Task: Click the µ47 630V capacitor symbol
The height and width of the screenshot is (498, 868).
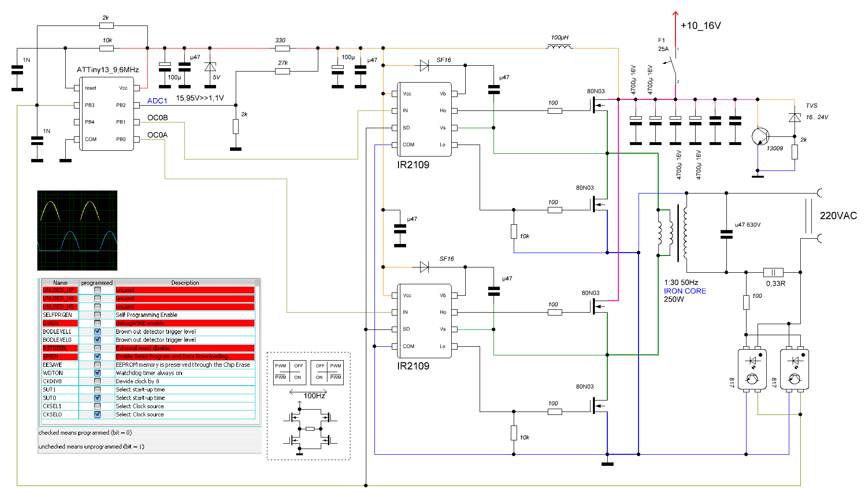Action: pyautogui.click(x=726, y=234)
